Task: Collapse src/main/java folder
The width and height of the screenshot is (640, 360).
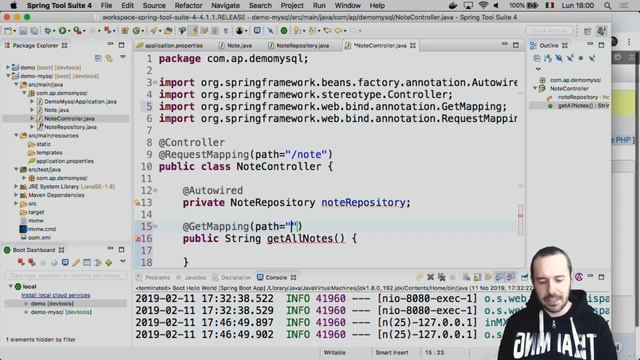Action: pos(16,84)
